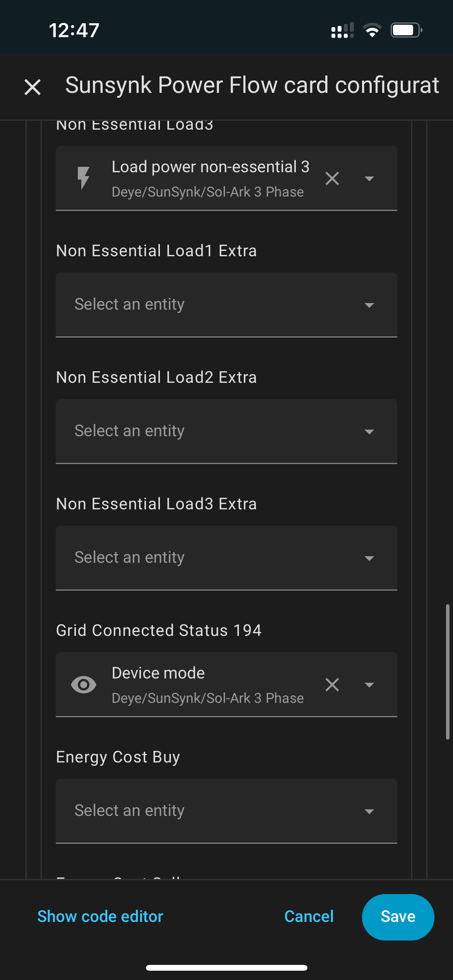Save the card configuration

tap(398, 917)
